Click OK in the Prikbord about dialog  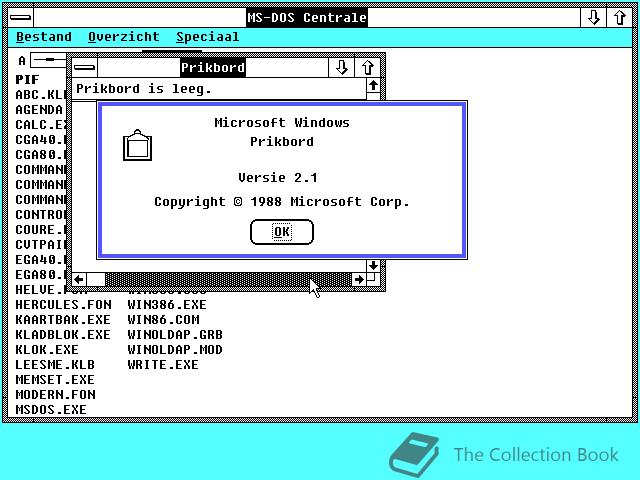coord(282,232)
